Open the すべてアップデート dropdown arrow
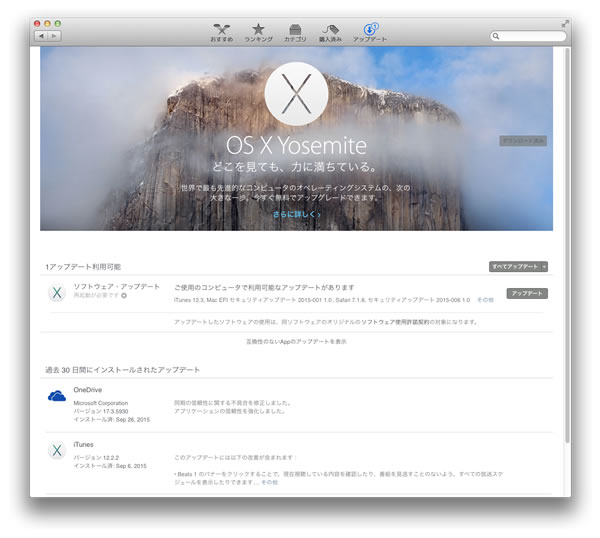This screenshot has width=600, height=538. click(x=544, y=267)
